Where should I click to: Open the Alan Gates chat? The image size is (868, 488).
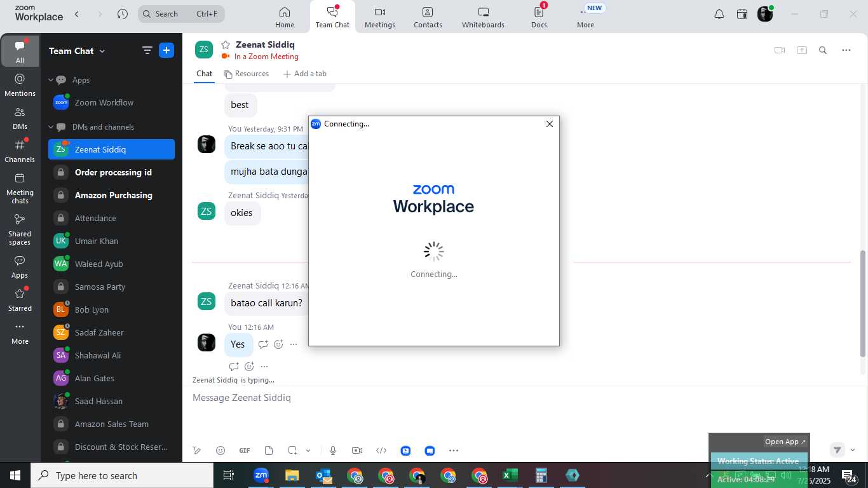[111, 378]
